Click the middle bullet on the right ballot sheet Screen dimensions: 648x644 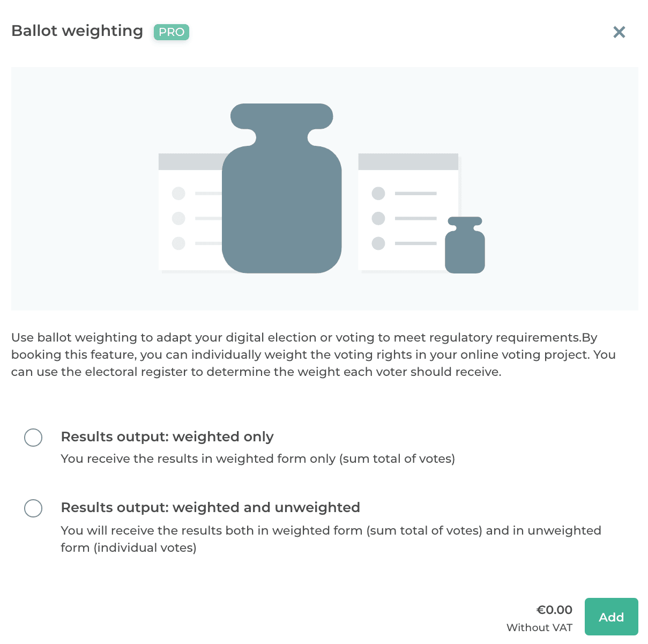(x=378, y=218)
